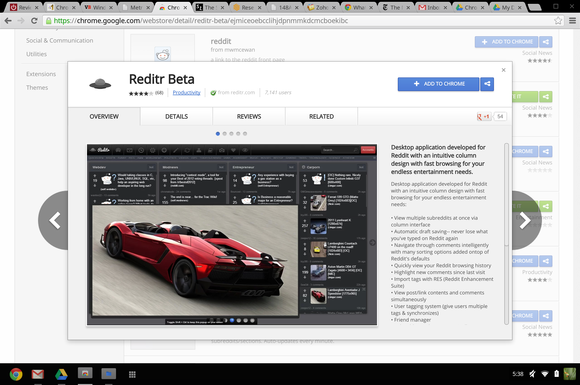The width and height of the screenshot is (580, 385).
Task: Open the Files app on shelf
Action: point(108,374)
